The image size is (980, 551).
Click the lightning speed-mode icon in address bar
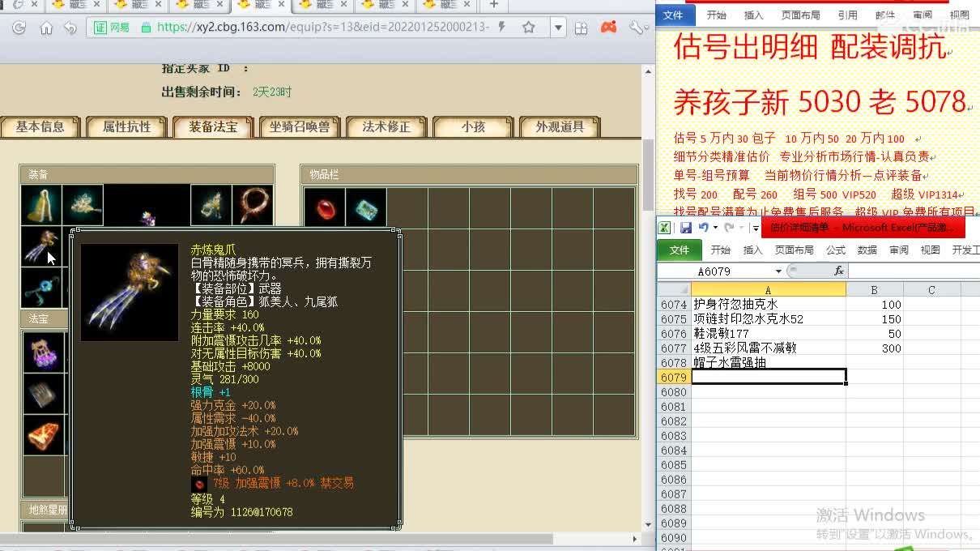tap(502, 27)
